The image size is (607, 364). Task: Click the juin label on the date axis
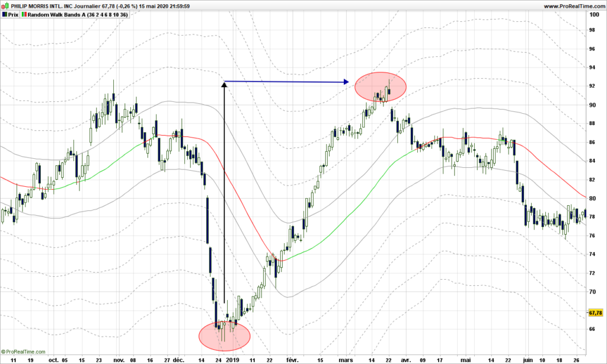click(527, 360)
